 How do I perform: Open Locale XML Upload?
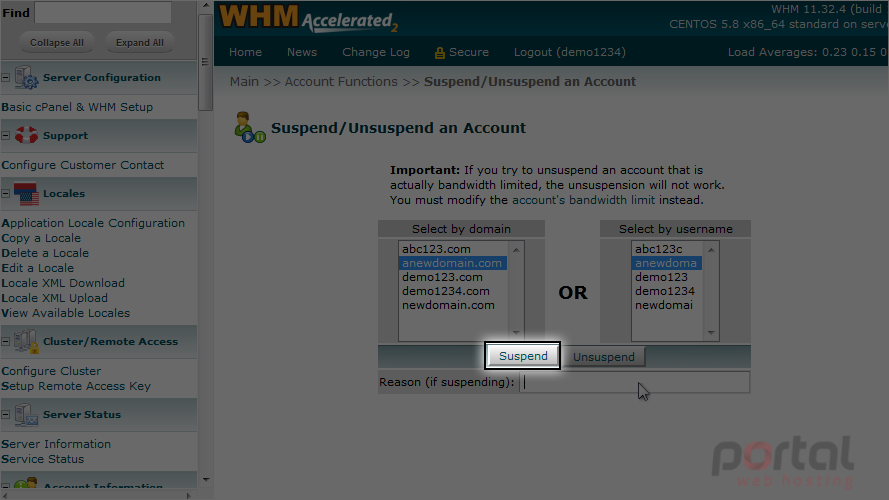pos(54,298)
